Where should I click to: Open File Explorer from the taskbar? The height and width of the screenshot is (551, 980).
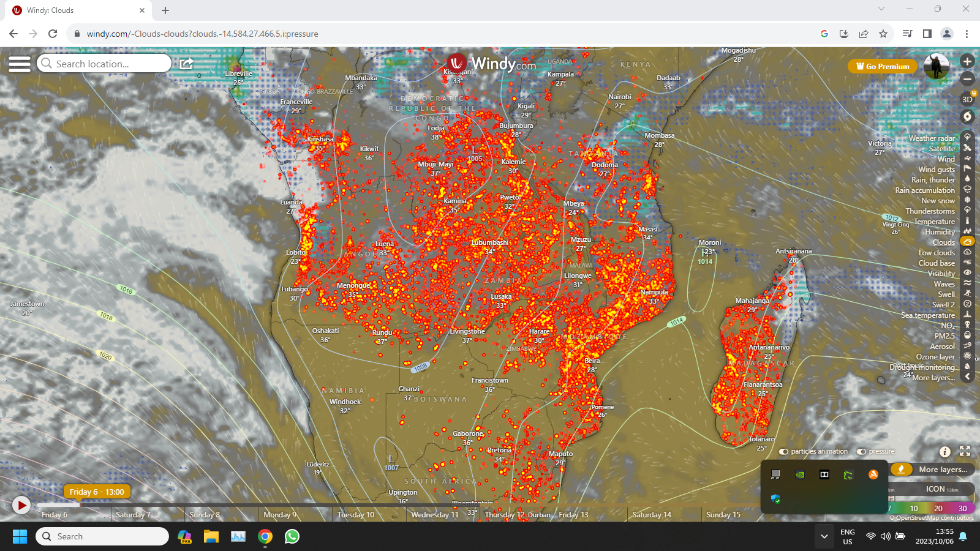(211, 536)
